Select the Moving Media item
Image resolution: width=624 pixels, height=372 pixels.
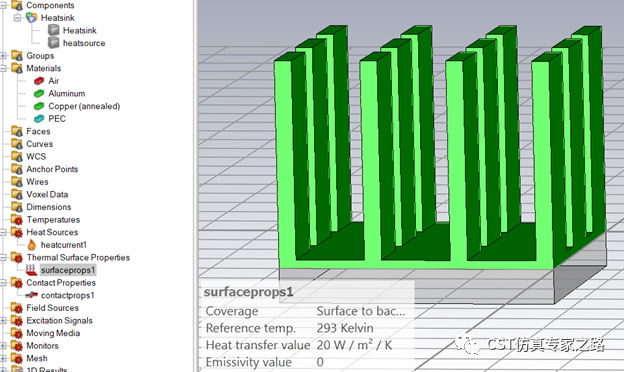click(53, 333)
